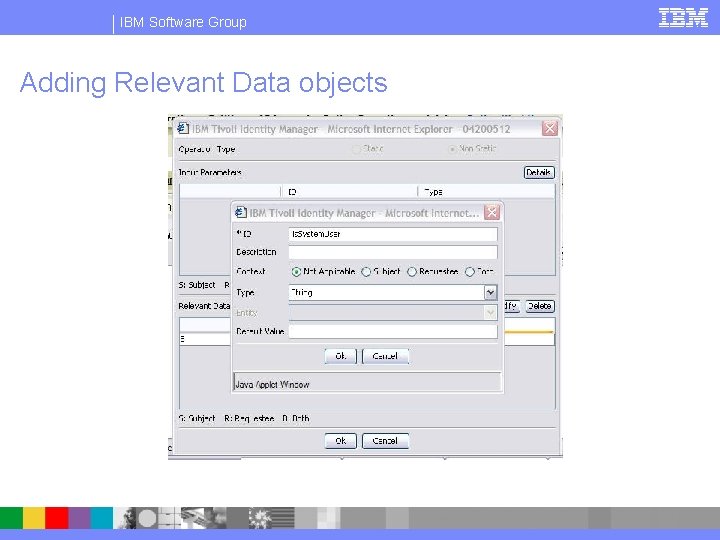720x540 pixels.
Task: Open the Type dropdown arrow
Action: click(x=490, y=292)
